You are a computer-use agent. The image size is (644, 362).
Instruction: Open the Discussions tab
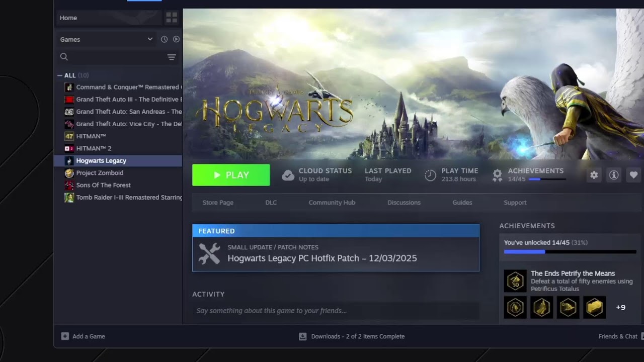point(404,203)
